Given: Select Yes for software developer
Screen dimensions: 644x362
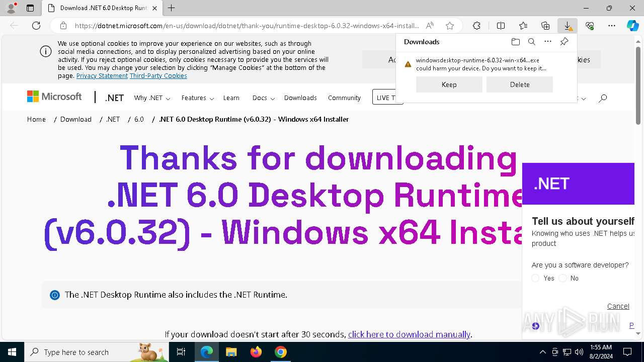Looking at the screenshot, I should (535, 278).
